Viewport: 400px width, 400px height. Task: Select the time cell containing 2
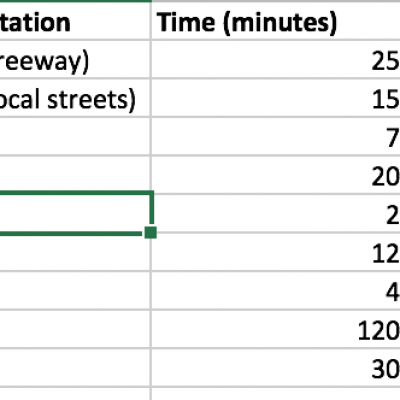coord(276,213)
